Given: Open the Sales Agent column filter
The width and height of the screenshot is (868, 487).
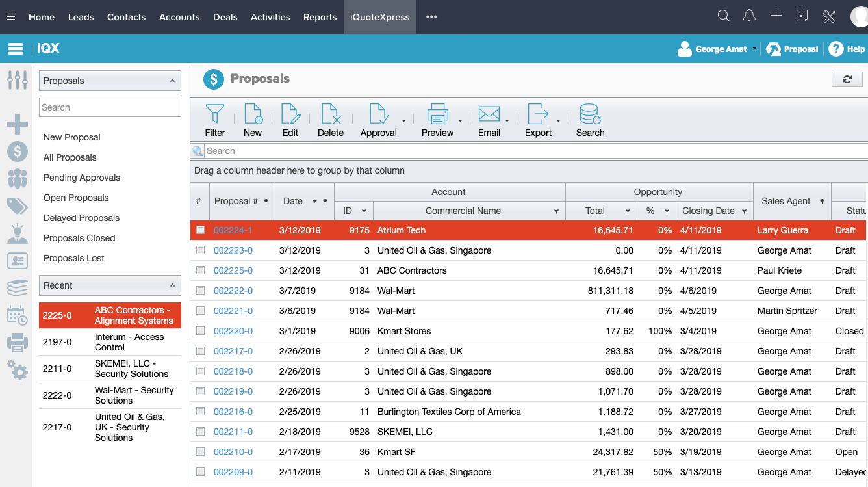Looking at the screenshot, I should point(823,202).
